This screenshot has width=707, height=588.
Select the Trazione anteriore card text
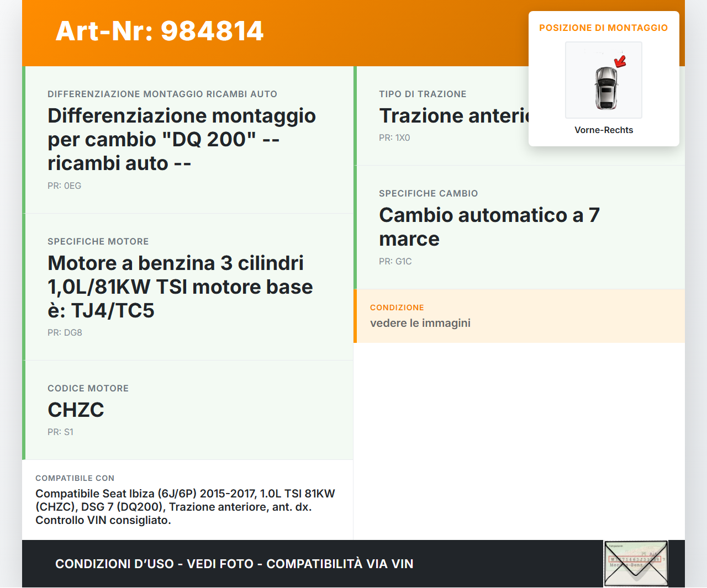click(453, 116)
